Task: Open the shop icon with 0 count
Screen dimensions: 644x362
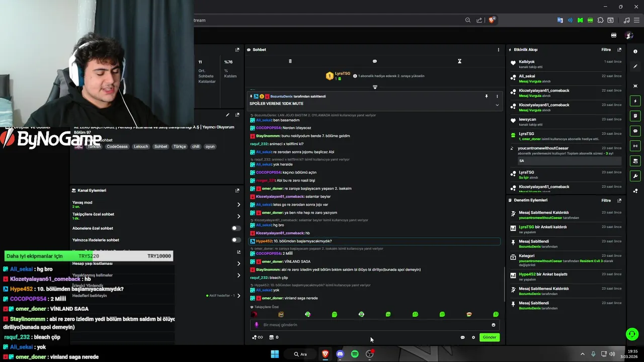Action: click(x=274, y=337)
